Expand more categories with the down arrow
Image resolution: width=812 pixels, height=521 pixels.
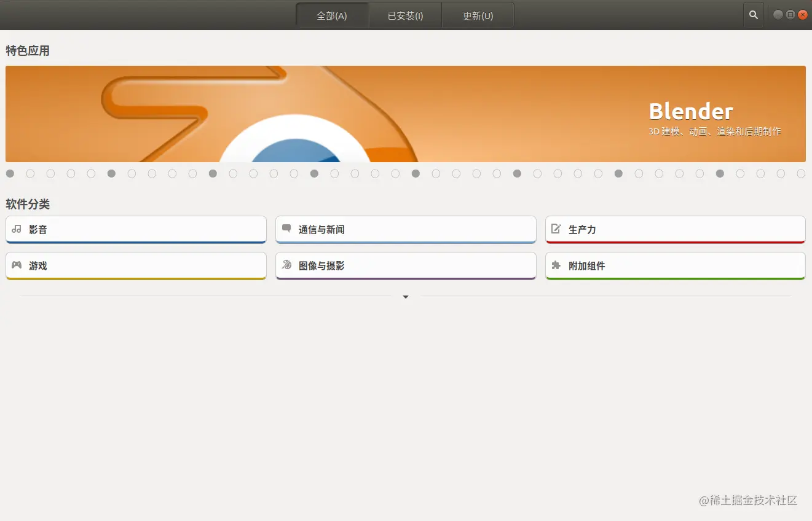[x=406, y=297]
